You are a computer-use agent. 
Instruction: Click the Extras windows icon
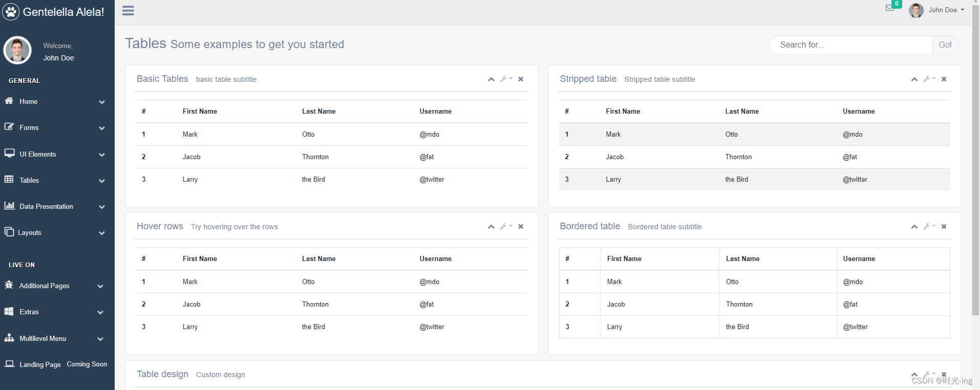click(x=9, y=311)
